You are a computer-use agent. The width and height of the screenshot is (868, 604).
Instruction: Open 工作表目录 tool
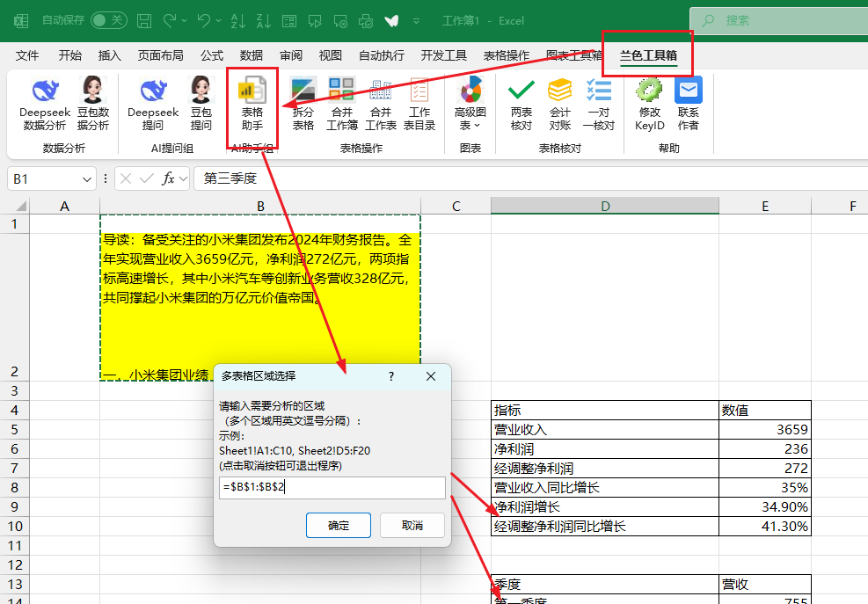click(419, 104)
